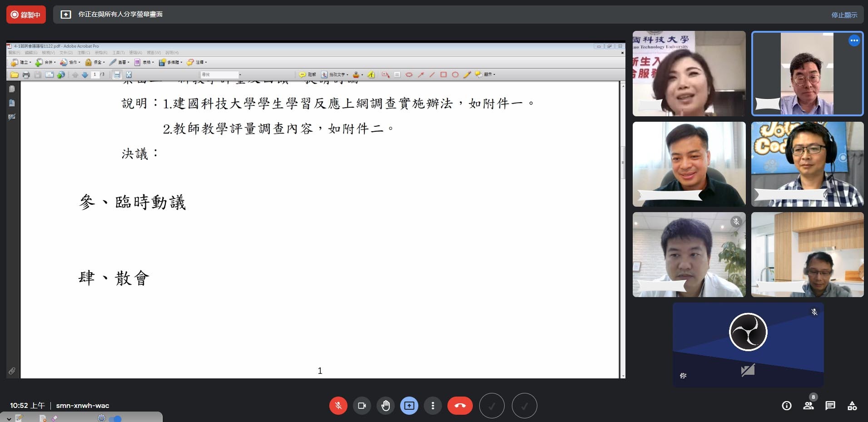This screenshot has width=868, height=422.
Task: Click the email envelope icon in Acrobat toolbar
Action: (49, 74)
